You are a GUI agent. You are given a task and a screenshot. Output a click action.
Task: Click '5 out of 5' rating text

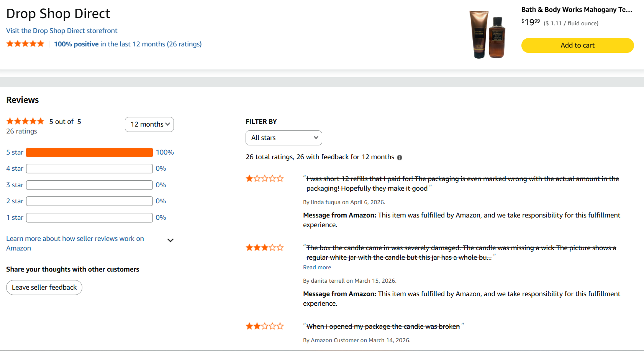tap(65, 122)
